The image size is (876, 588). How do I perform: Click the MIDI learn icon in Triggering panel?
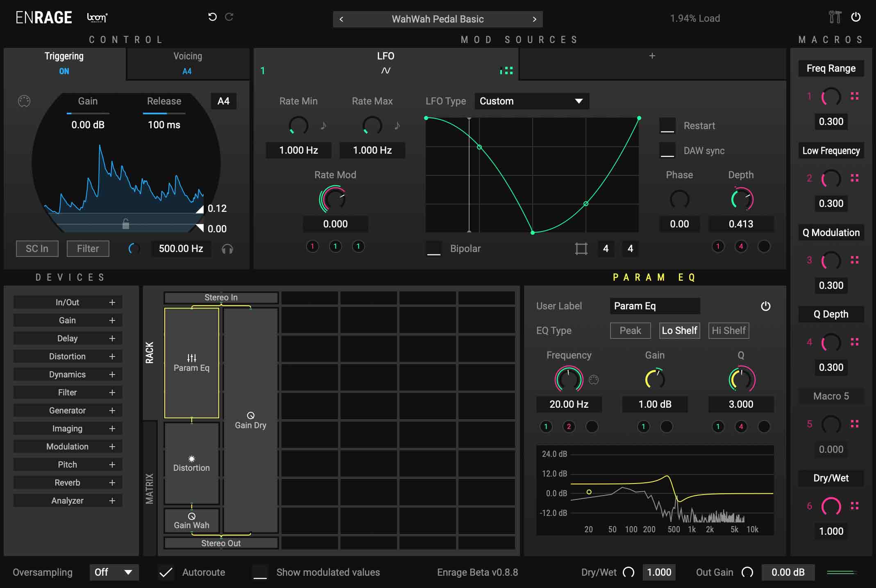pyautogui.click(x=24, y=101)
